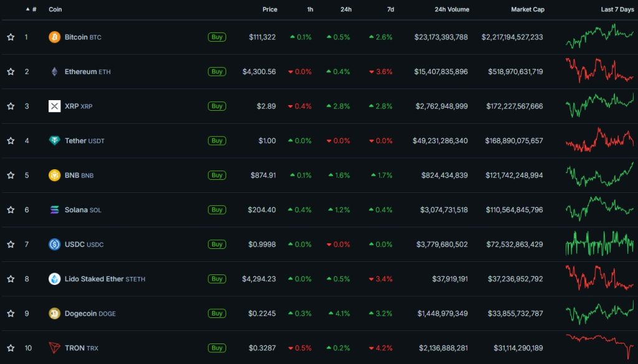Select the Dogecoin logo icon
This screenshot has width=638, height=364.
(55, 313)
